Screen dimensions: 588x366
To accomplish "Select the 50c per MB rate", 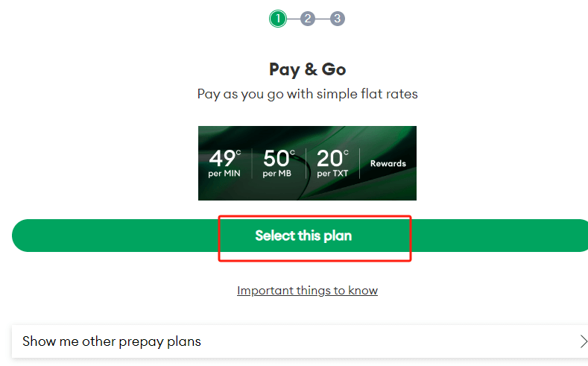I will (279, 159).
